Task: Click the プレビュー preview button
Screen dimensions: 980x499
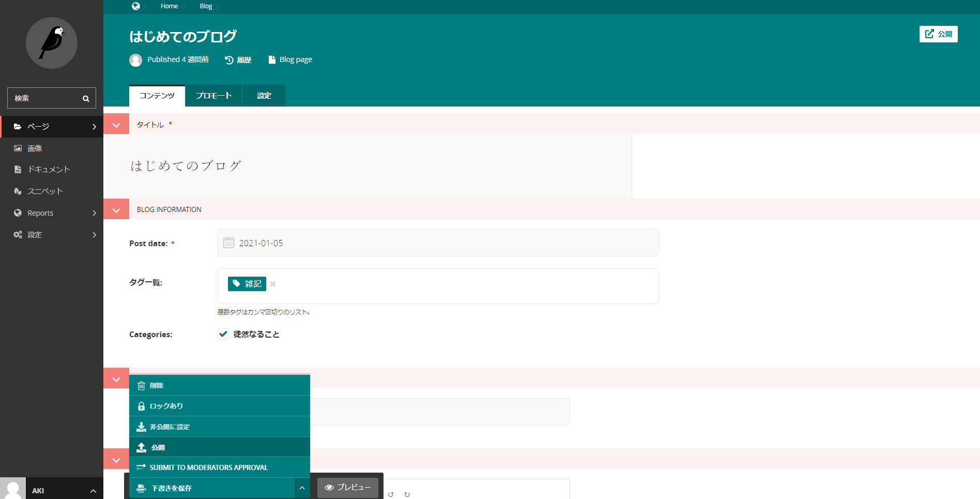Action: [x=348, y=488]
